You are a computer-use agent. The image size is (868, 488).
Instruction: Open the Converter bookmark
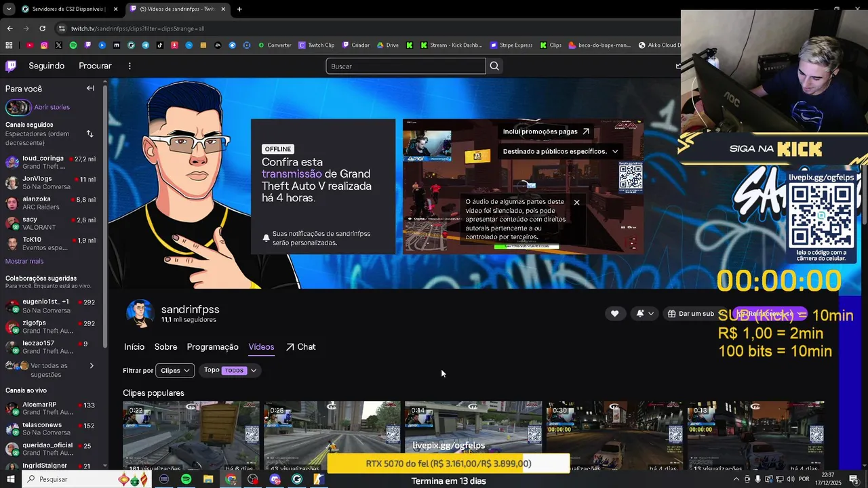[275, 45]
